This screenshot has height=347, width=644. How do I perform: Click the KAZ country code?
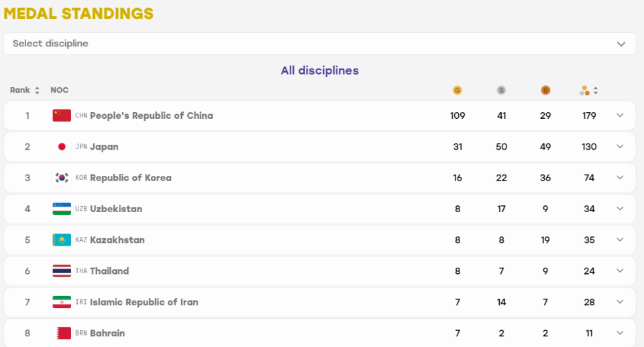point(81,240)
